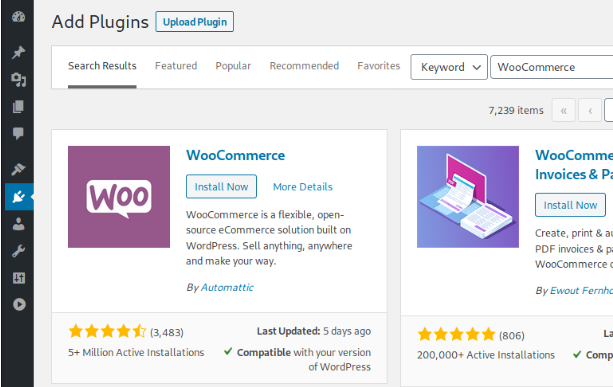Viewport: 613px width, 387px height.
Task: Go to previous page of results
Action: tap(590, 110)
